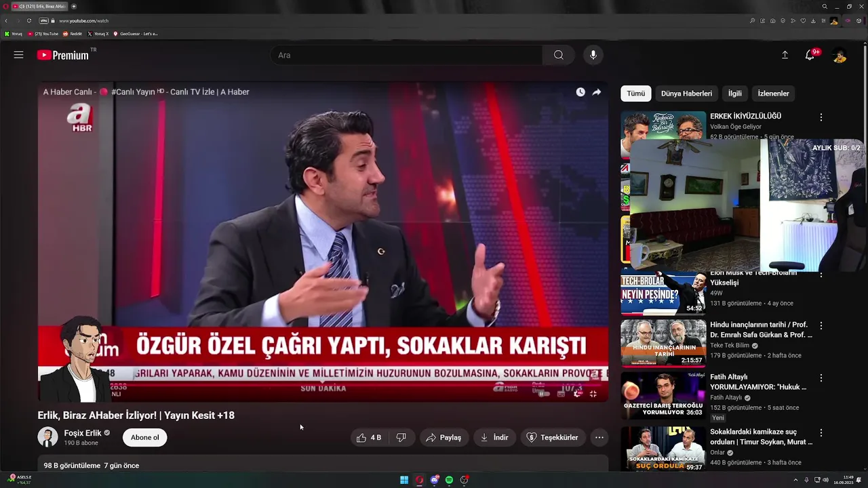Open the Reddit bookmark

73,34
